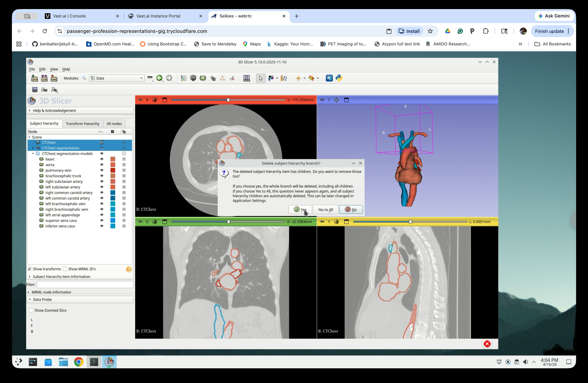This screenshot has width=588, height=383.
Task: Open the Python console icon
Action: tap(339, 78)
